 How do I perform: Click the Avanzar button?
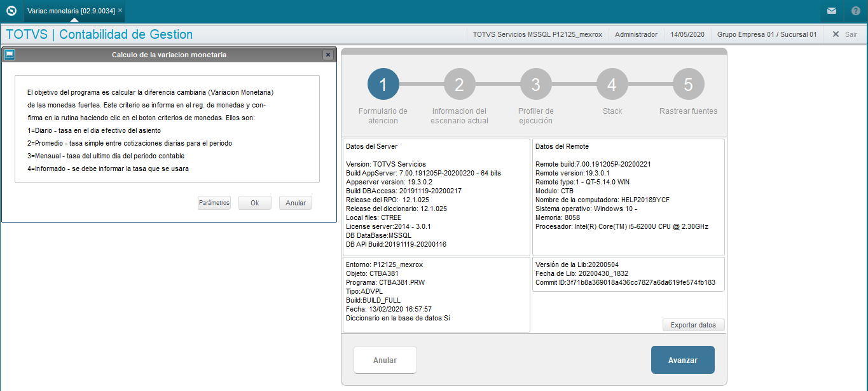click(x=683, y=360)
